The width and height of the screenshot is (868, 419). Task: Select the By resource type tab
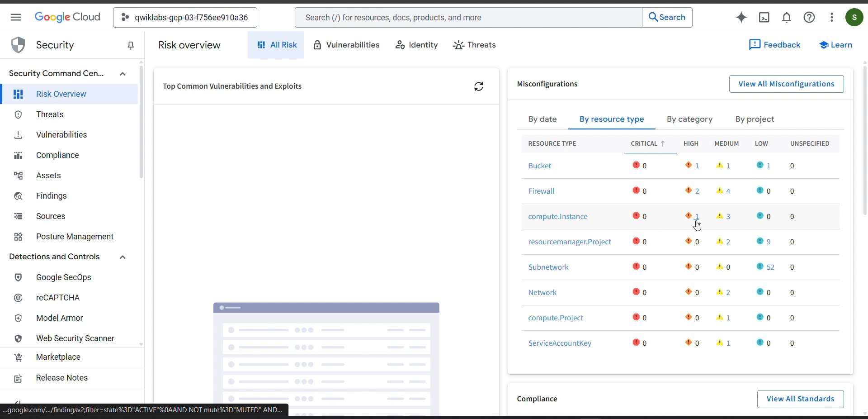point(612,119)
